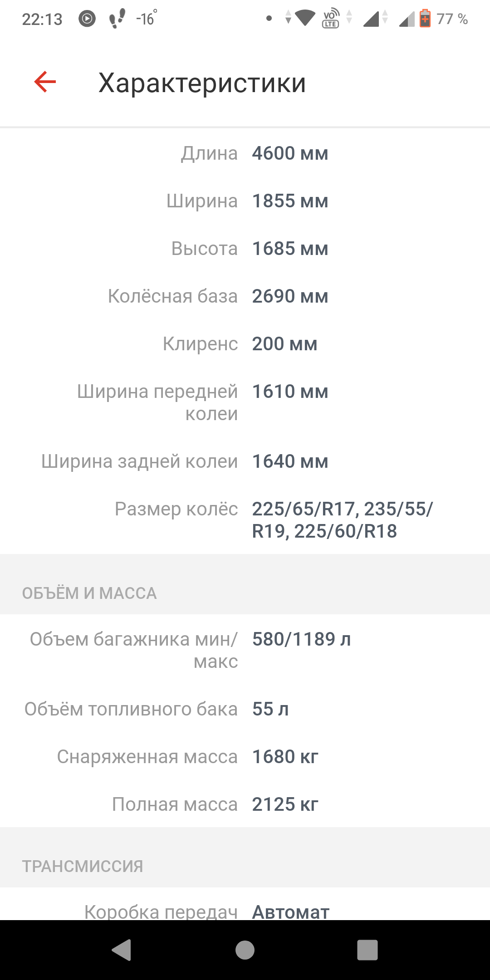Open recent apps square button
The image size is (490, 980).
(367, 950)
